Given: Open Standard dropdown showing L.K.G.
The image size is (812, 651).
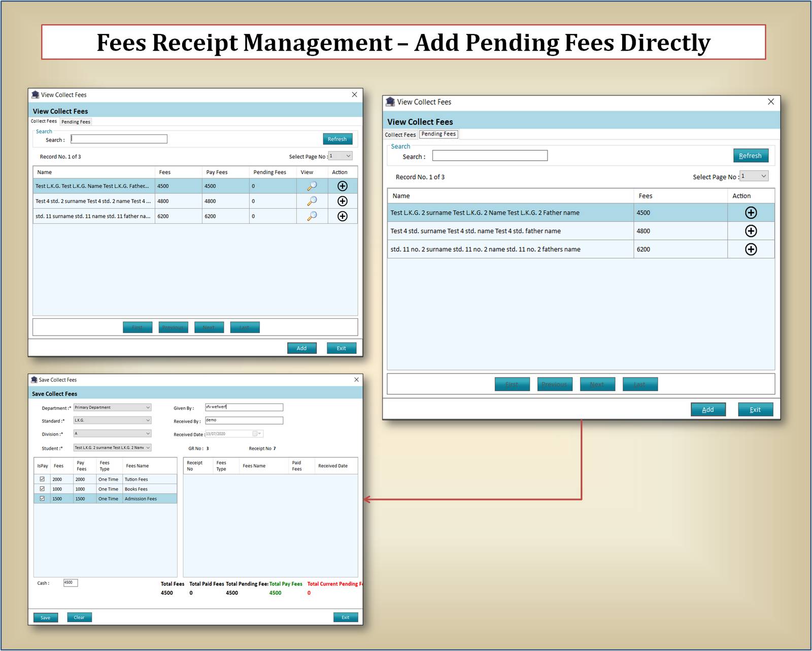Looking at the screenshot, I should click(x=112, y=420).
